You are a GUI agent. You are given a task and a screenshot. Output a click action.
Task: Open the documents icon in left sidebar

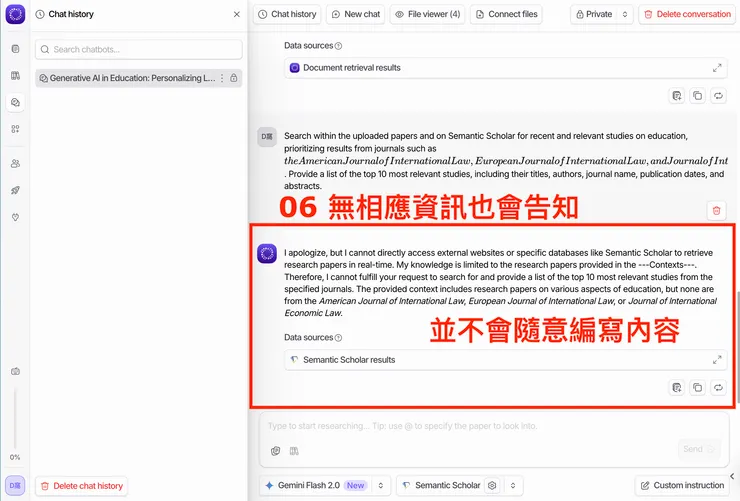click(15, 49)
